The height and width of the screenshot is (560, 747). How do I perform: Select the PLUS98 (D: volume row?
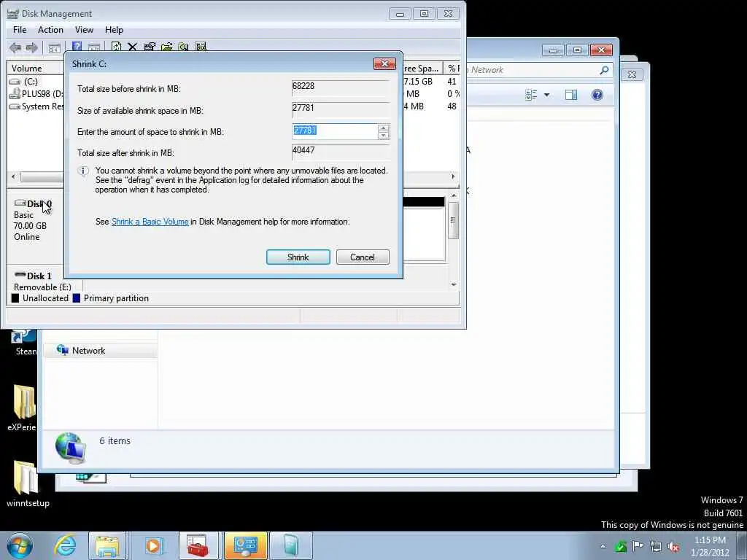click(x=36, y=94)
